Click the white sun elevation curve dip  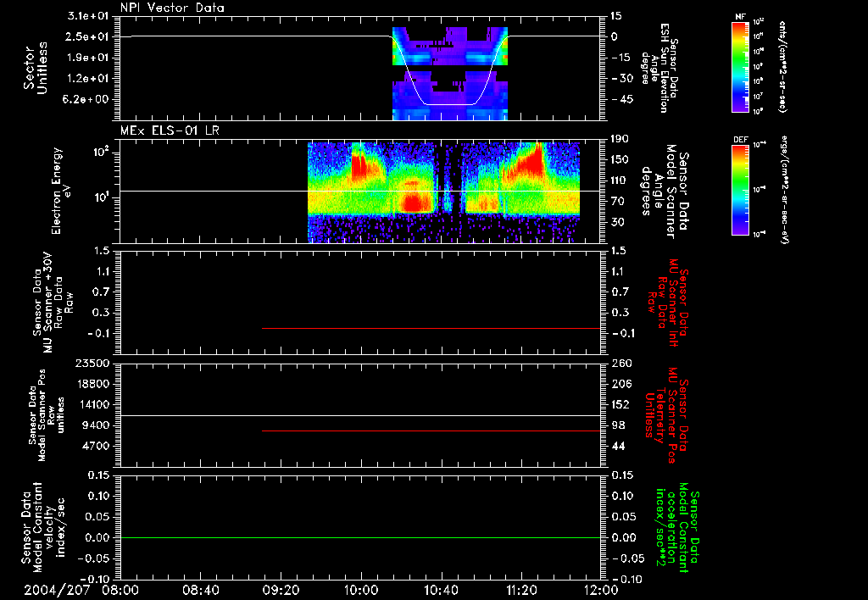tap(449, 104)
